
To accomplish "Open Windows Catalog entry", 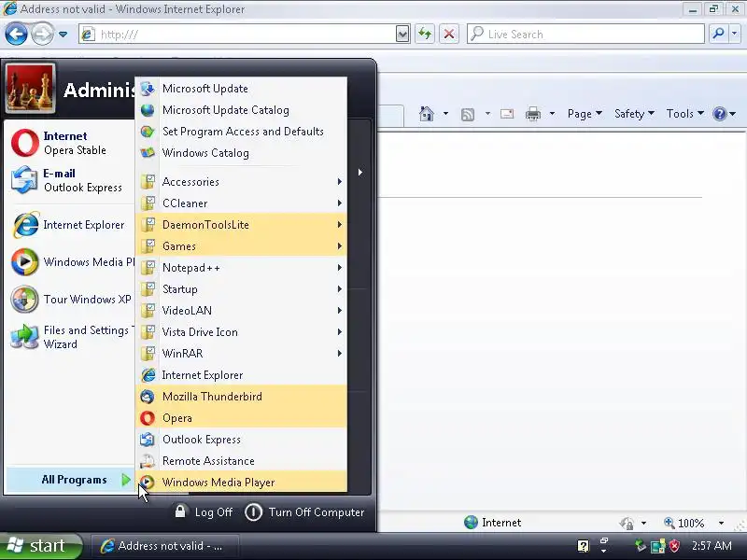I will click(x=241, y=153).
